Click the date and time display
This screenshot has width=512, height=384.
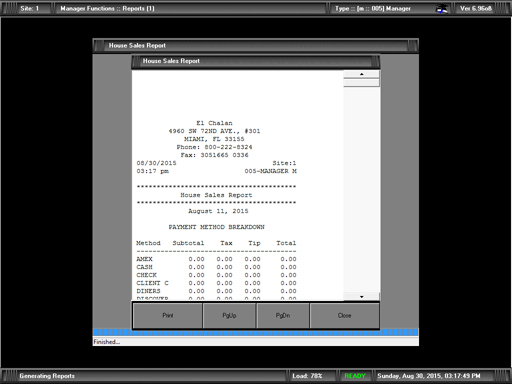pos(429,376)
